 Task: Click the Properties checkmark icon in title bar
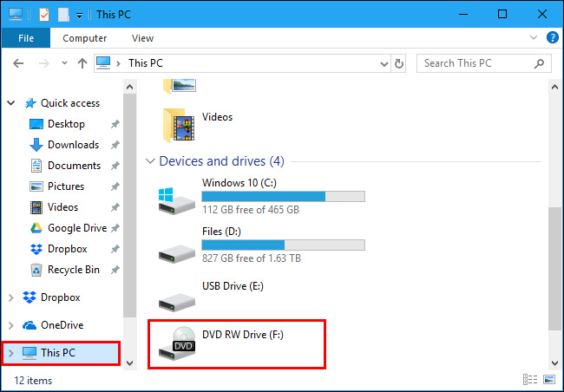tap(44, 15)
